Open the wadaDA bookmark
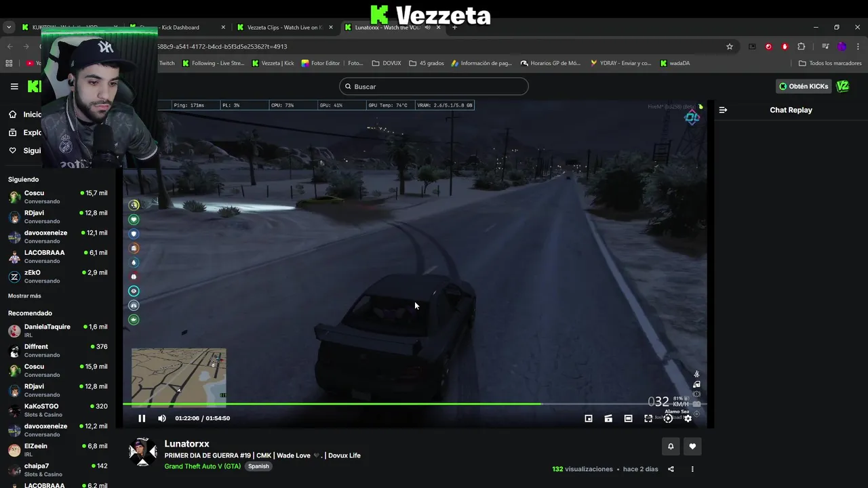The width and height of the screenshot is (868, 488). tap(675, 63)
